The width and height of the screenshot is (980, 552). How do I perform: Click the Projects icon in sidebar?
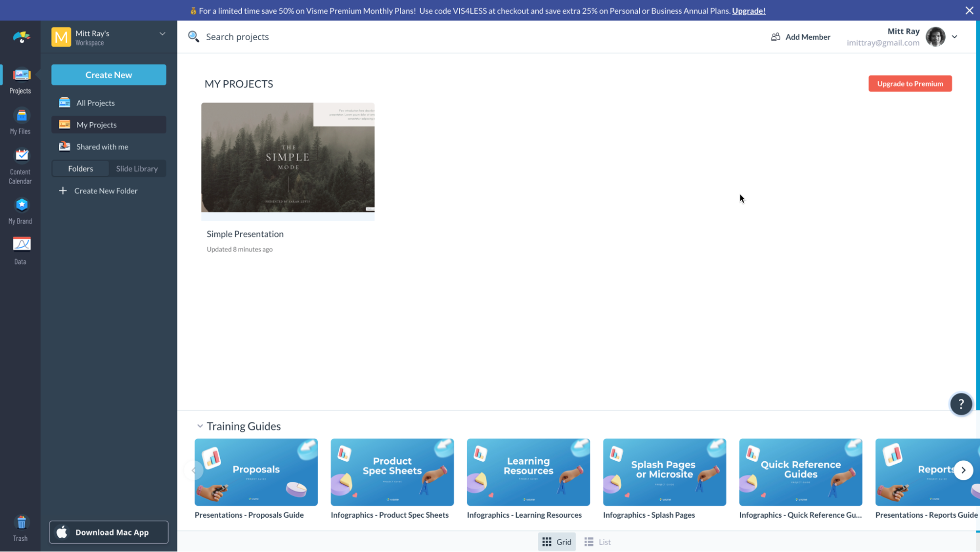20,80
